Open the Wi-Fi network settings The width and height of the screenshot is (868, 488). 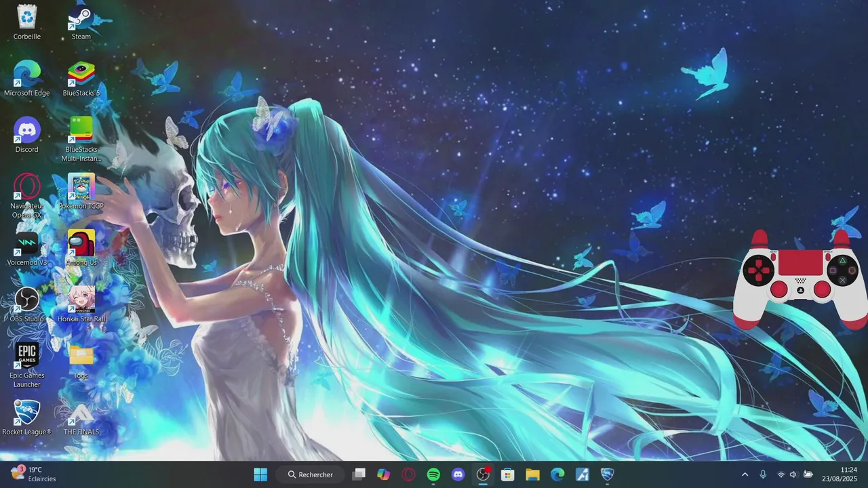781,474
